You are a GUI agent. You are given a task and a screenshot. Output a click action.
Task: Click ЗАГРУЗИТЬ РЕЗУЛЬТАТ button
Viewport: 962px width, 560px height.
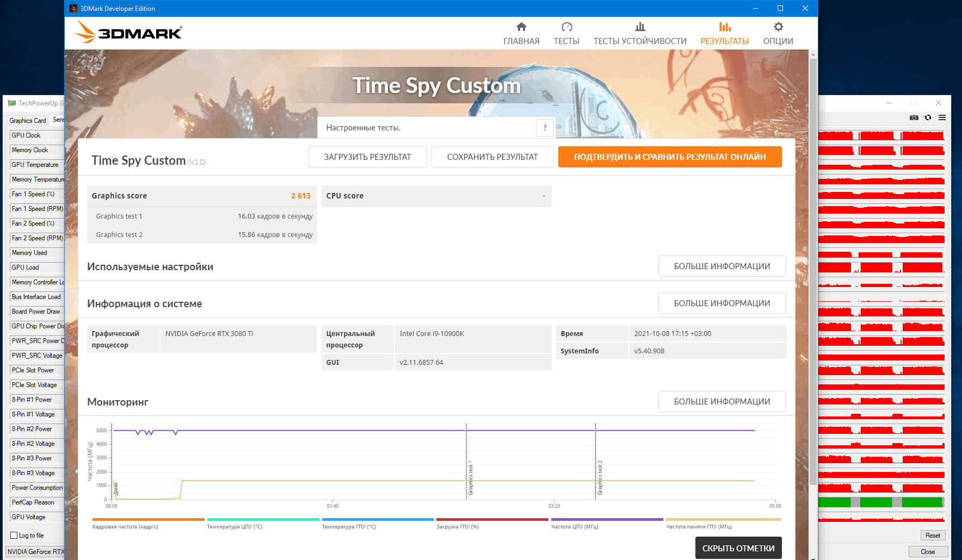[x=368, y=157]
